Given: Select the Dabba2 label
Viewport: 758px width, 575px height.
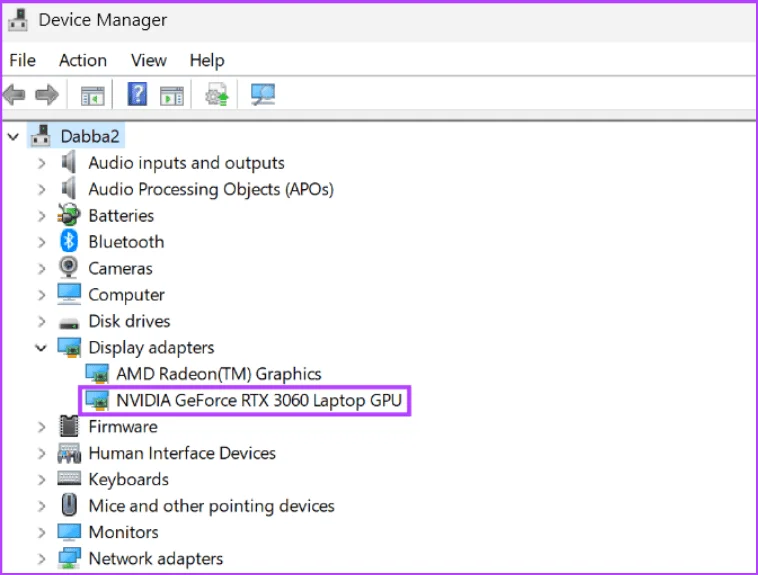Looking at the screenshot, I should pos(90,136).
